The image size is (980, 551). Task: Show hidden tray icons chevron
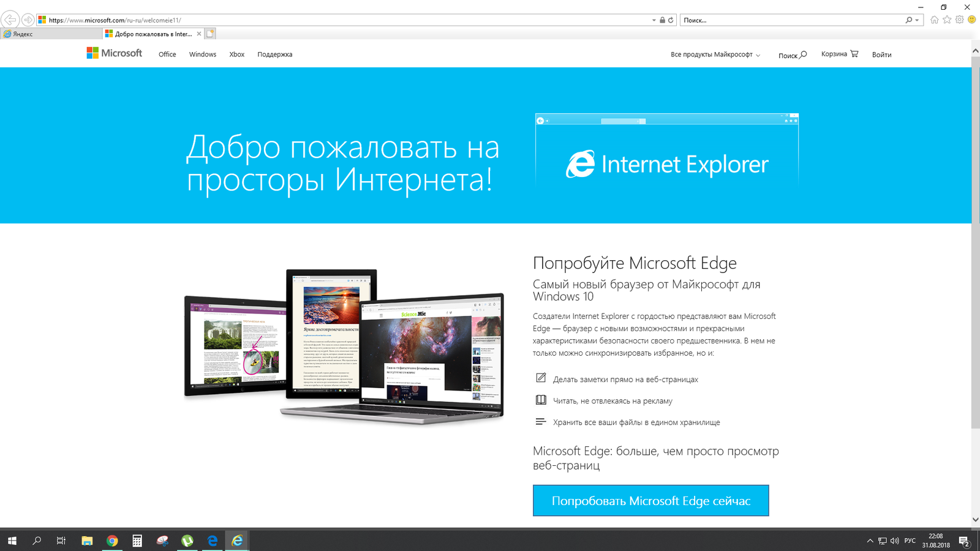pos(870,541)
